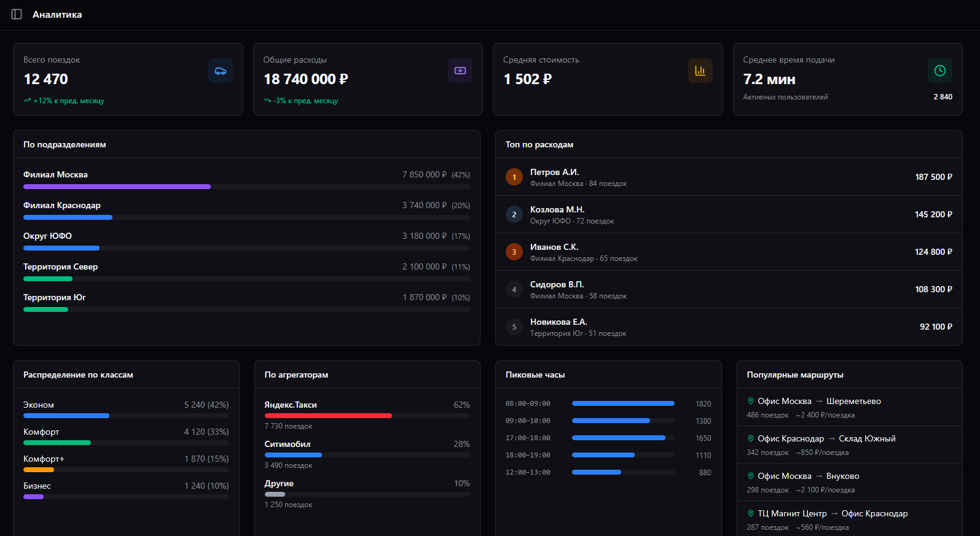Click the pin icon beside ТЦ Магнит Центр route

point(750,513)
